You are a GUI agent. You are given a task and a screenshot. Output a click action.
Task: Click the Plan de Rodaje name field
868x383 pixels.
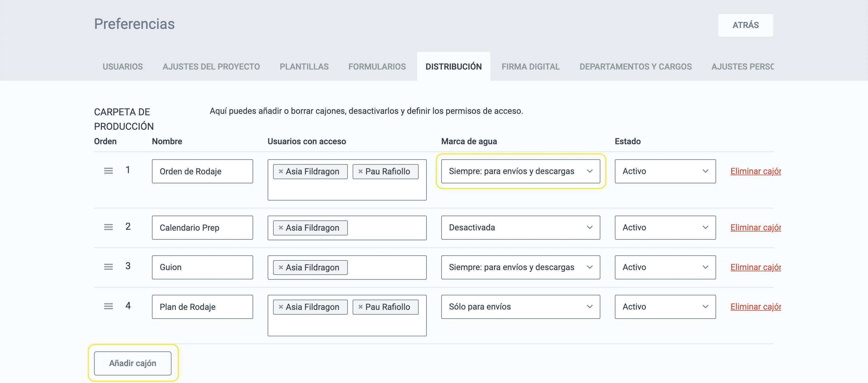pos(202,307)
